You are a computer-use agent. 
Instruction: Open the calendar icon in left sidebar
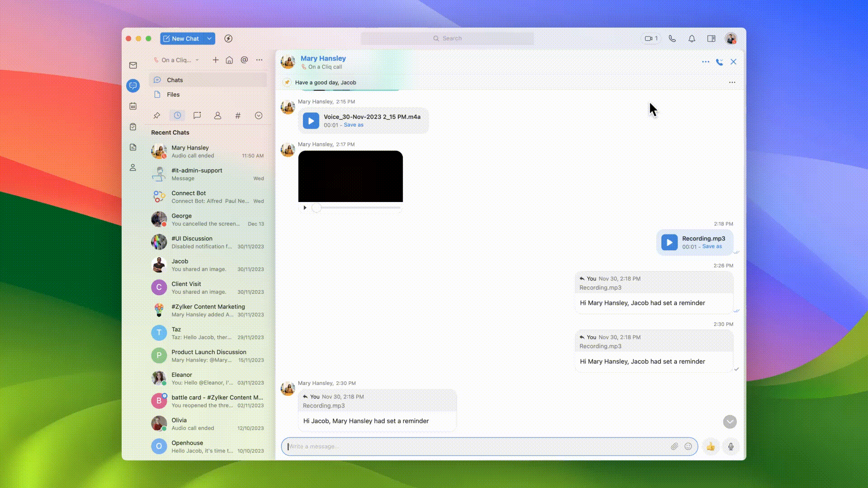coord(133,106)
